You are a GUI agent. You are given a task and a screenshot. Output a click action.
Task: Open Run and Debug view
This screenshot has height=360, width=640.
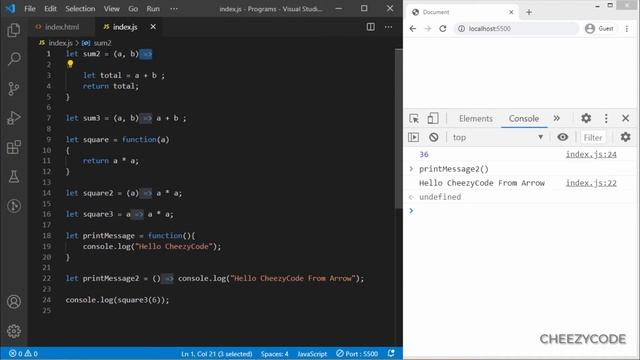point(13,118)
